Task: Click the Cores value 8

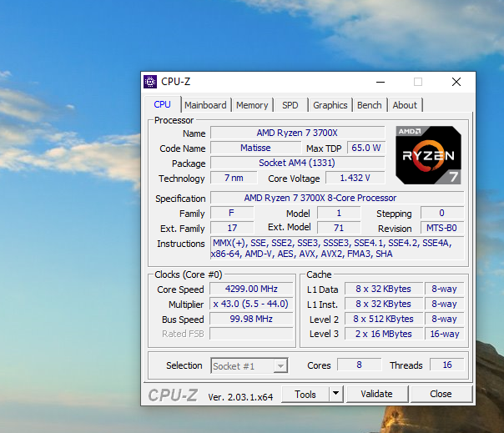Action: [x=360, y=365]
